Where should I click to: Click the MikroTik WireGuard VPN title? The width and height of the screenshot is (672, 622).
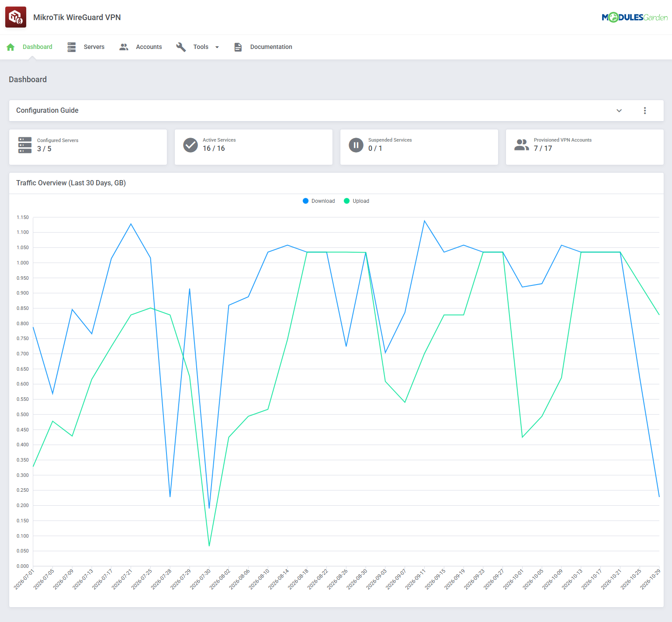click(x=77, y=17)
